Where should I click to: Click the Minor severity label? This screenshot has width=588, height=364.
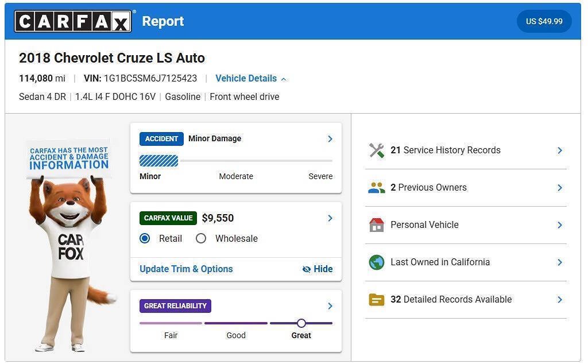click(x=150, y=176)
